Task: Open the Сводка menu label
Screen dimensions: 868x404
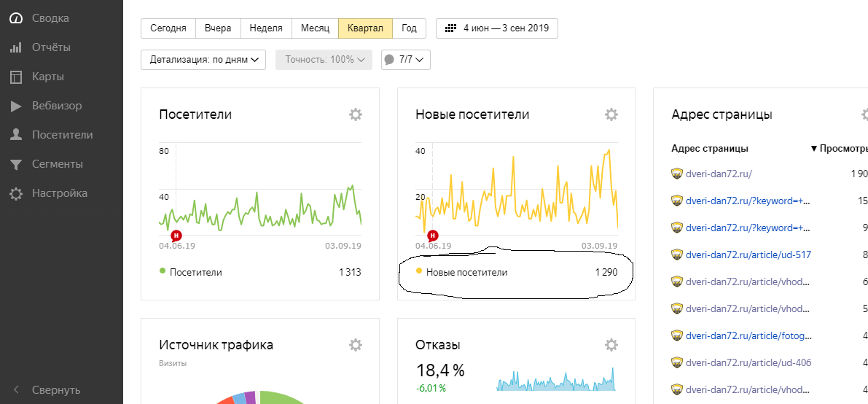Action: point(50,18)
